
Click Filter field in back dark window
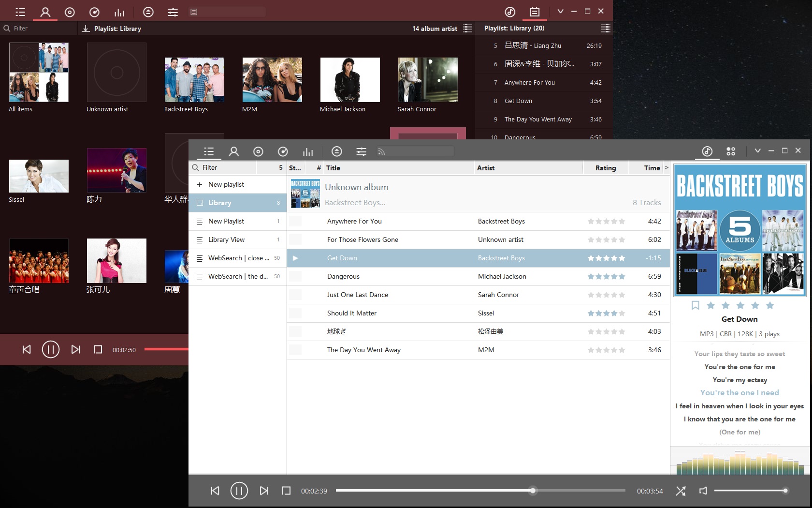(x=39, y=28)
